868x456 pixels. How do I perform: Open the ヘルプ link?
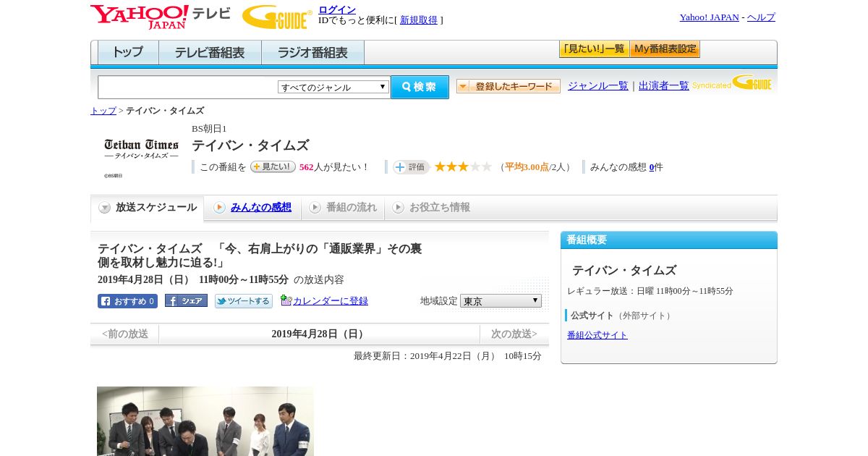point(761,17)
